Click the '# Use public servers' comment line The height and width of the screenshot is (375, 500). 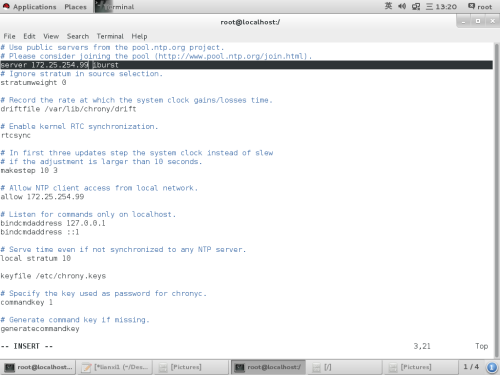(112, 47)
